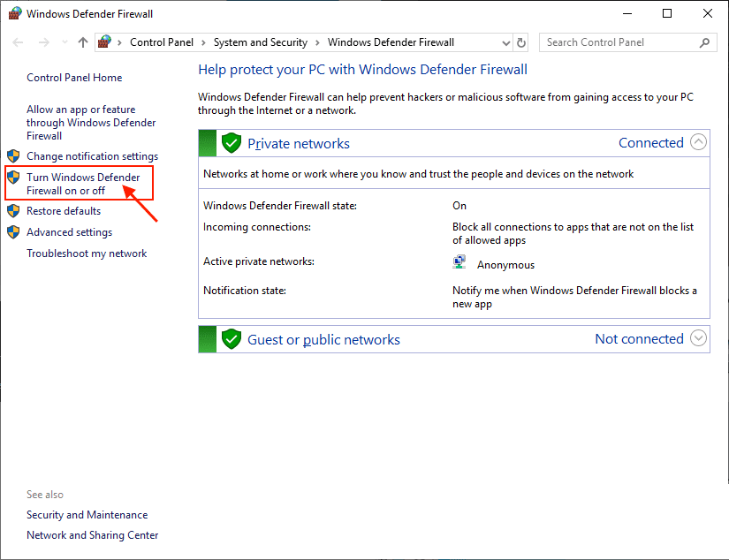Expand the chevron before Control Panel breadcrumb
Viewport: 729px width, 560px height.
[x=120, y=42]
